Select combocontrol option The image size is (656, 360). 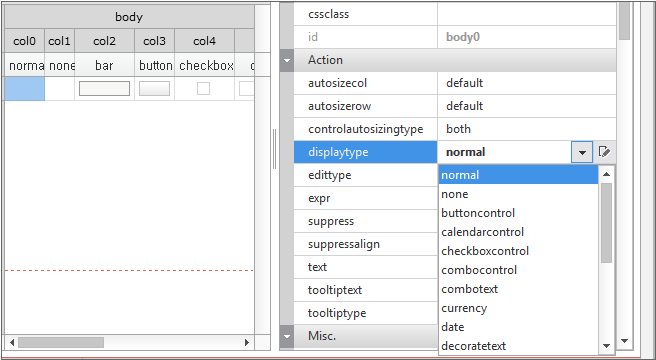[479, 270]
